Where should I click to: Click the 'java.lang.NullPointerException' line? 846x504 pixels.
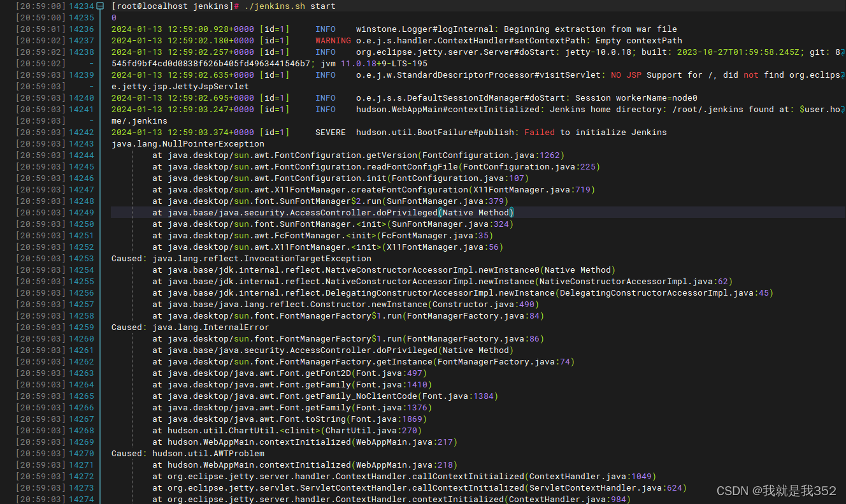[x=188, y=143]
